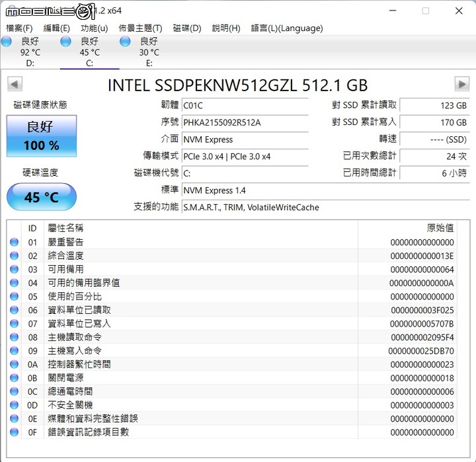Click the power on hours value 6 小時
Viewport: 476px width, 462px height.
tap(434, 174)
